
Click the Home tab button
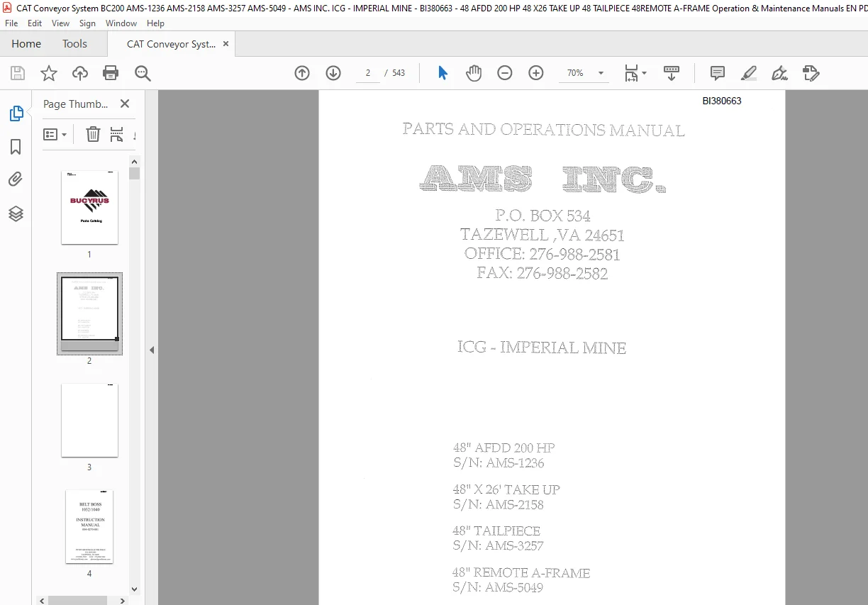click(26, 44)
